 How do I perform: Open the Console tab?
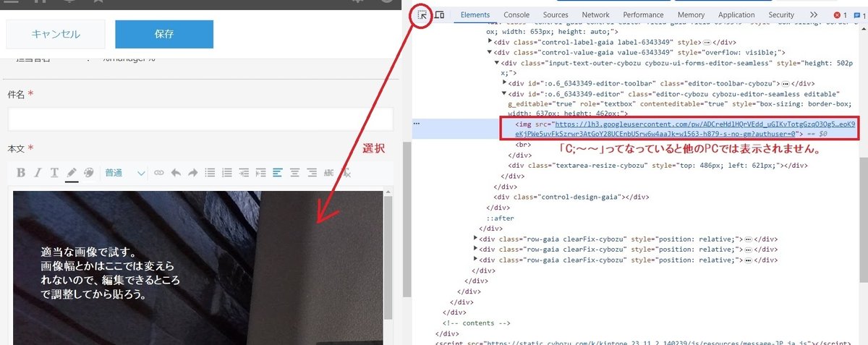tap(516, 15)
